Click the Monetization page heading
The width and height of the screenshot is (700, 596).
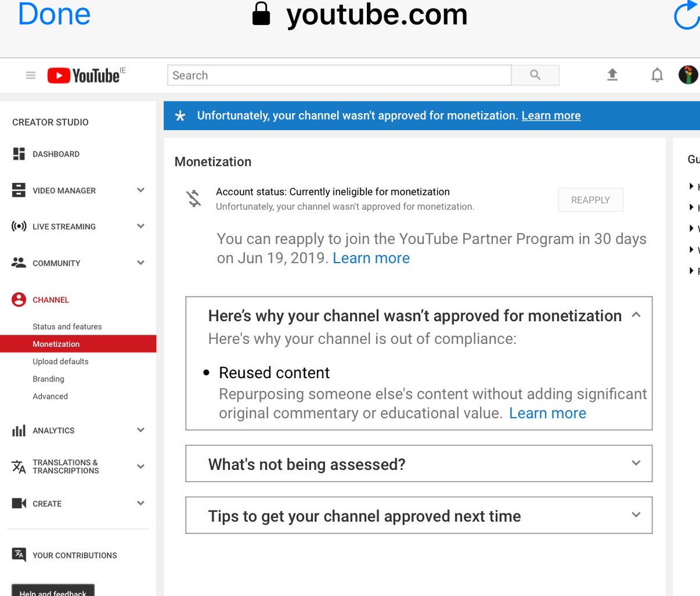213,162
